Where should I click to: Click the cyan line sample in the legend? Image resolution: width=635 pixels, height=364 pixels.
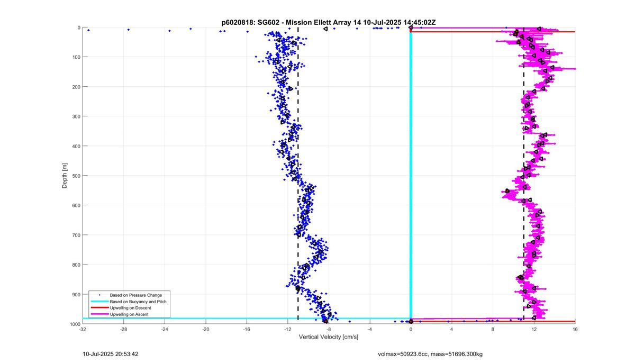coord(99,301)
